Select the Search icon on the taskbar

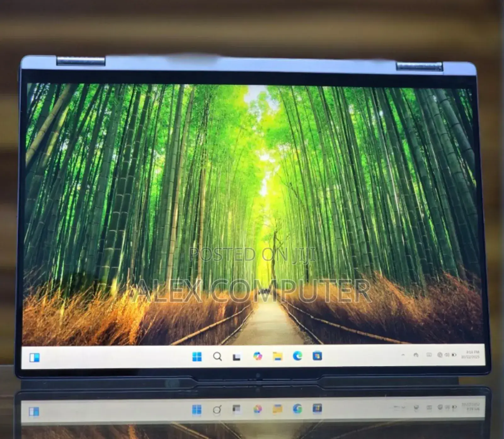pos(217,356)
